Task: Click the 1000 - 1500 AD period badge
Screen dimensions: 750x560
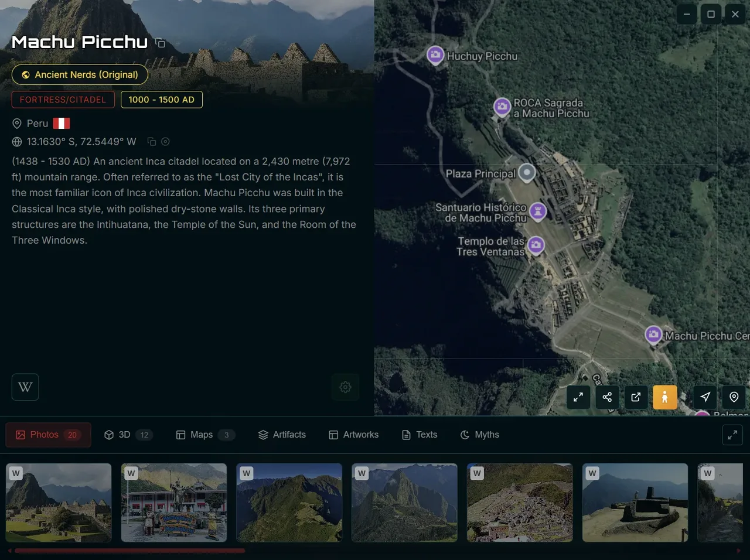Action: click(x=162, y=100)
